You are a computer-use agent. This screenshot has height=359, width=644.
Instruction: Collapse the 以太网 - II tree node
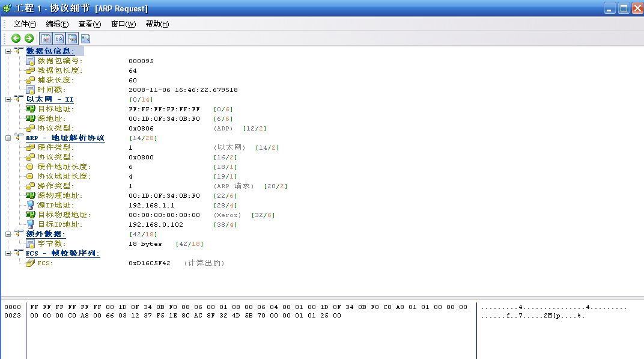[x=8, y=99]
